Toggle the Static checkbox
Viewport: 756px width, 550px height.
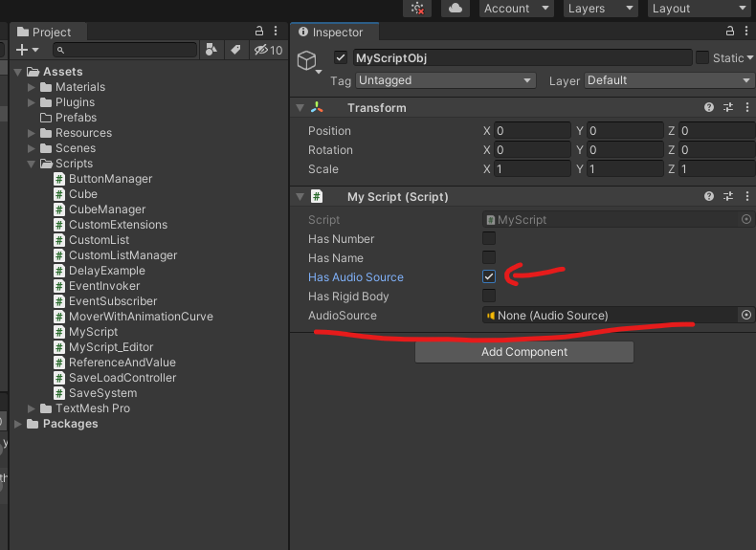(x=702, y=57)
